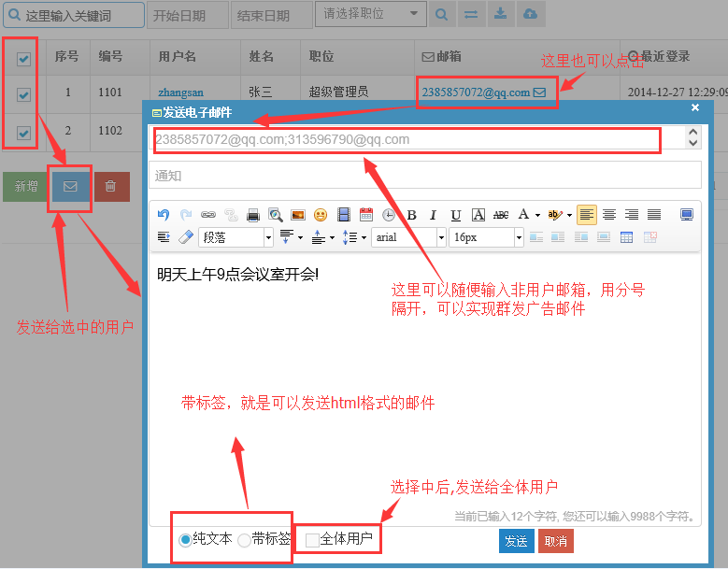The width and height of the screenshot is (728, 569).
Task: Check the 全体用户 checkbox
Action: [x=312, y=540]
